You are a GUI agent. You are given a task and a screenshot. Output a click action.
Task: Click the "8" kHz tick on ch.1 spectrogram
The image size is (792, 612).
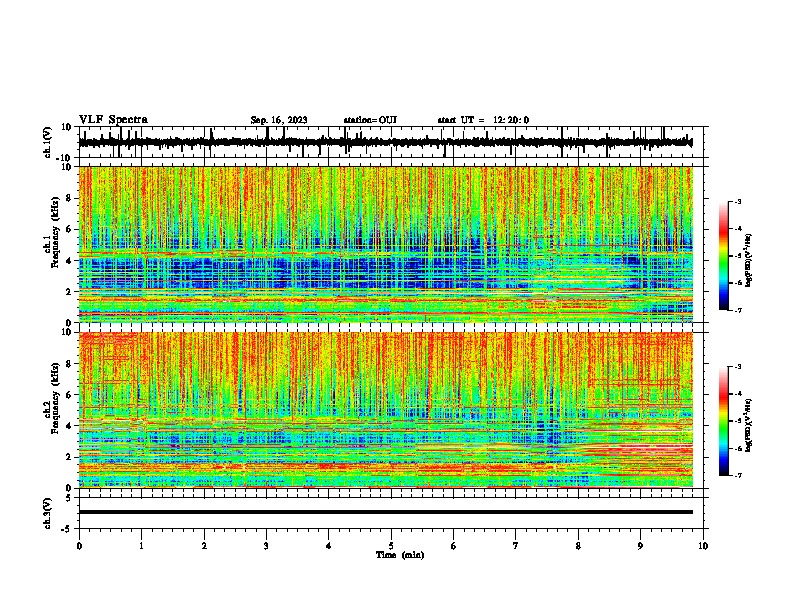(70, 198)
